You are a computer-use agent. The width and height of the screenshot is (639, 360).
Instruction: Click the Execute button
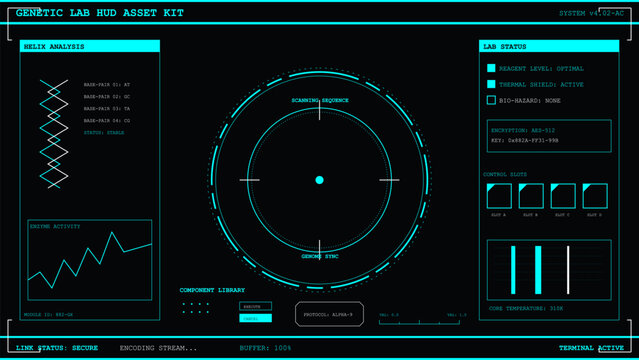256,306
